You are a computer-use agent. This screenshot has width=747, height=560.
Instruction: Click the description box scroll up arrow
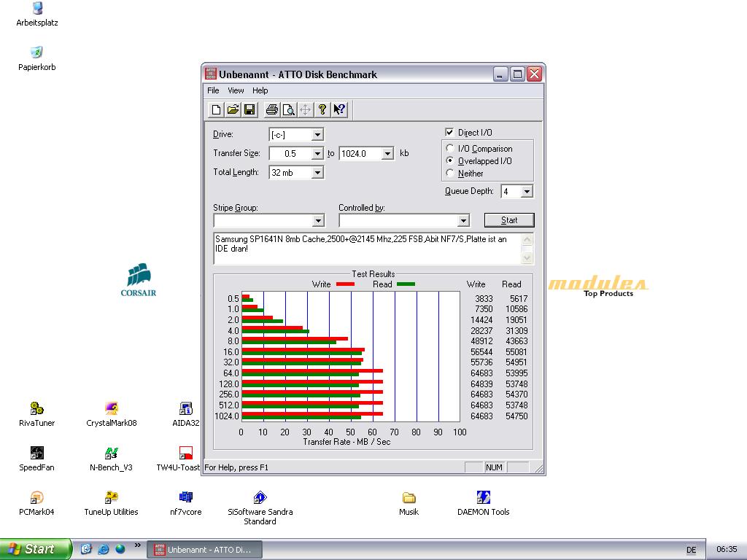point(527,239)
